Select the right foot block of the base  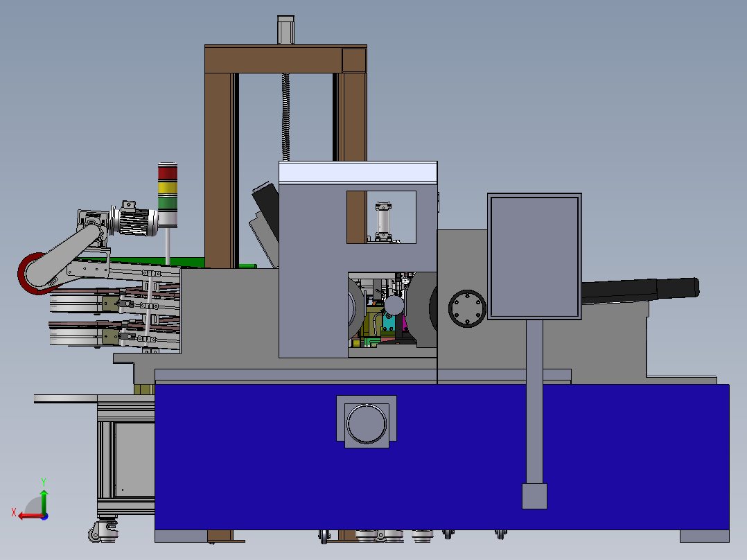pyautogui.click(x=704, y=536)
